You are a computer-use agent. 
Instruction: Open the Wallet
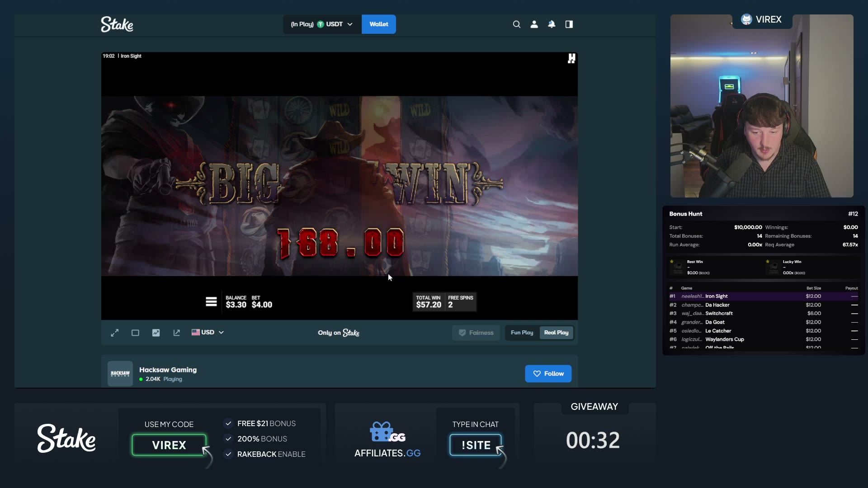379,24
